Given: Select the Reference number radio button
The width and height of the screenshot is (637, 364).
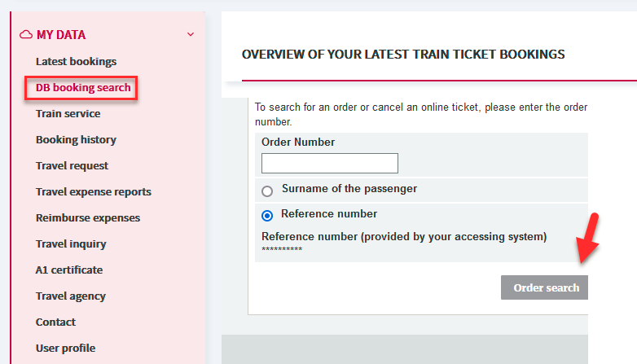Looking at the screenshot, I should coord(267,215).
